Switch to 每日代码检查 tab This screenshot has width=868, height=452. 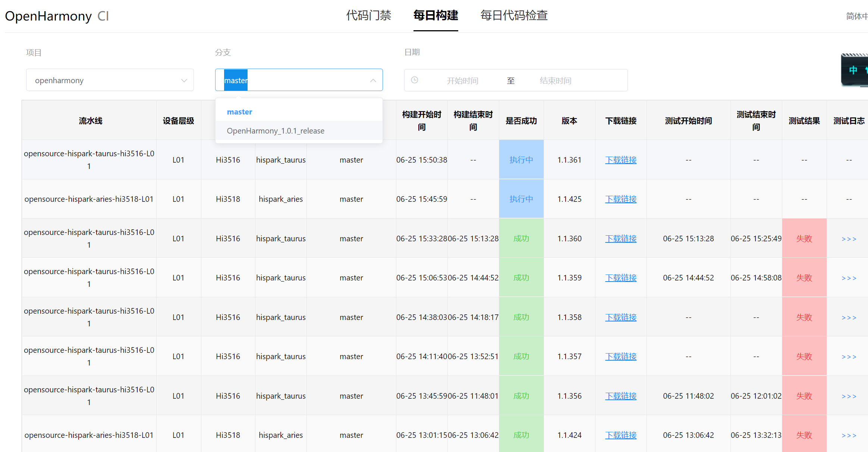(x=514, y=16)
